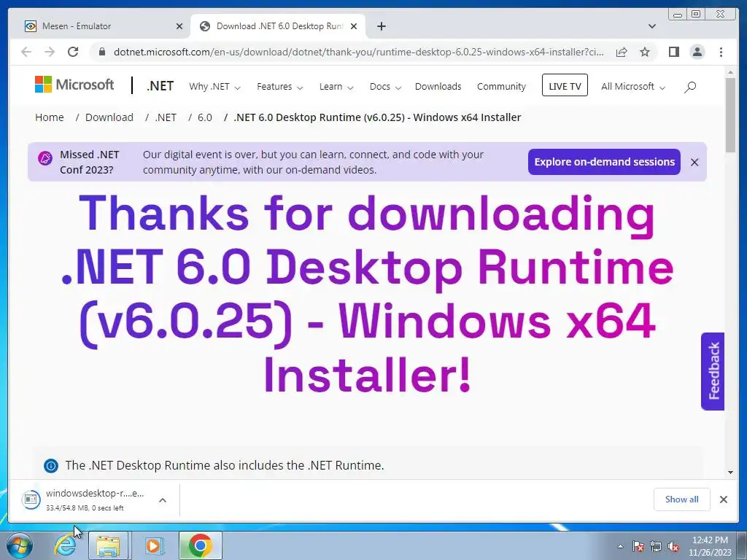Click the Action Center flag icon
This screenshot has width=747, height=560.
[638, 547]
